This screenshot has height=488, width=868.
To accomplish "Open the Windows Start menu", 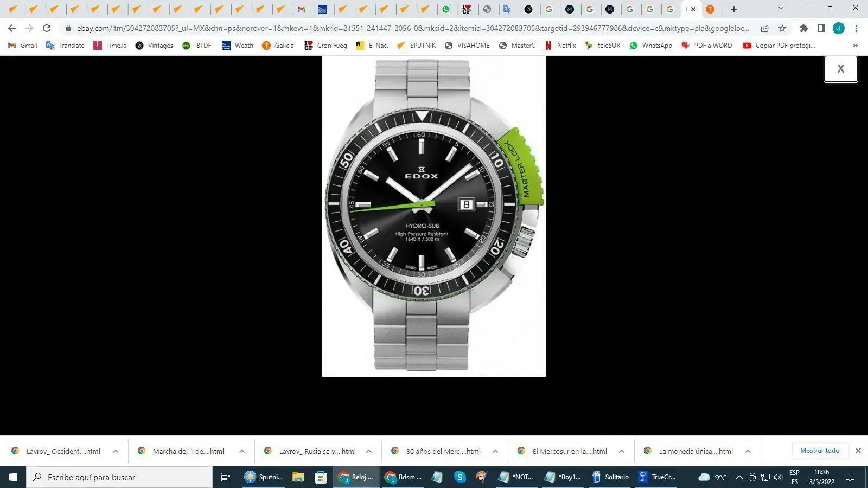I will coord(13,477).
